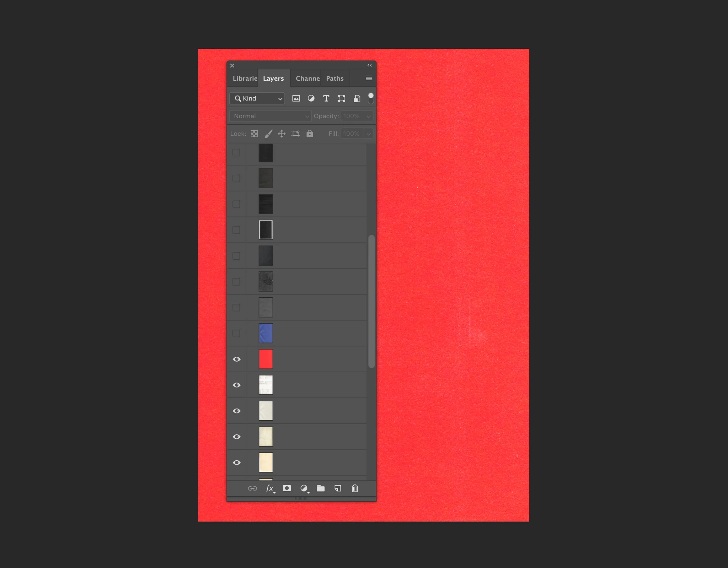The height and width of the screenshot is (568, 728).
Task: Toggle eye icon on white layer
Action: (236, 385)
